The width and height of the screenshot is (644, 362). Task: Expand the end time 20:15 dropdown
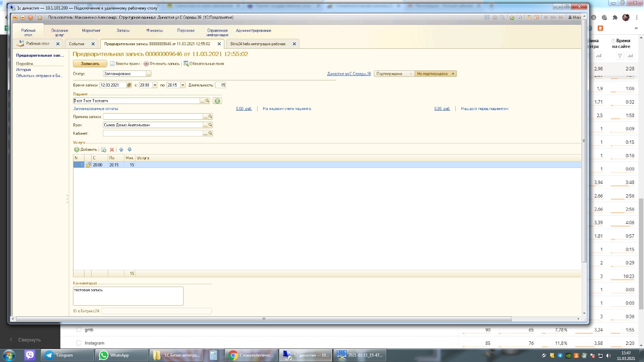click(182, 85)
